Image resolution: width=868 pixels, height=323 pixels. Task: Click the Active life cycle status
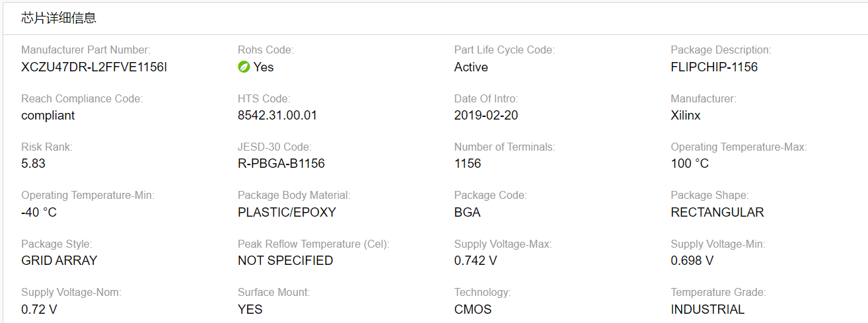(471, 67)
